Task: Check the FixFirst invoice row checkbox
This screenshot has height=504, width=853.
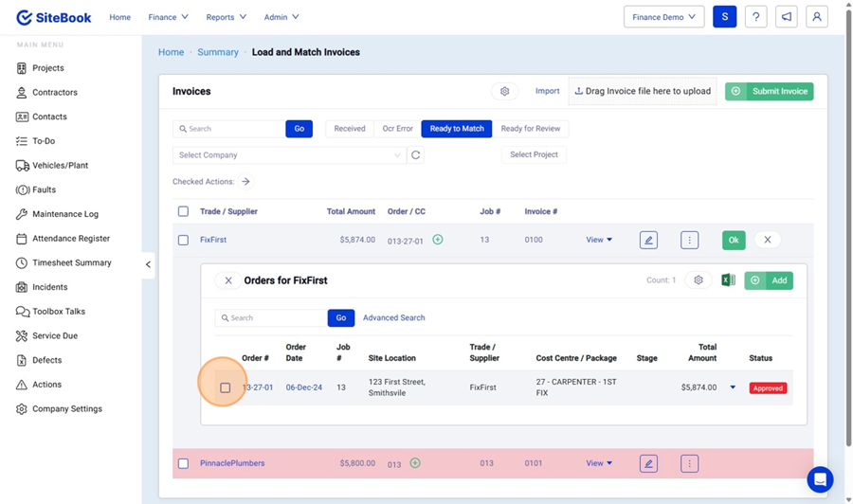Action: coord(183,241)
